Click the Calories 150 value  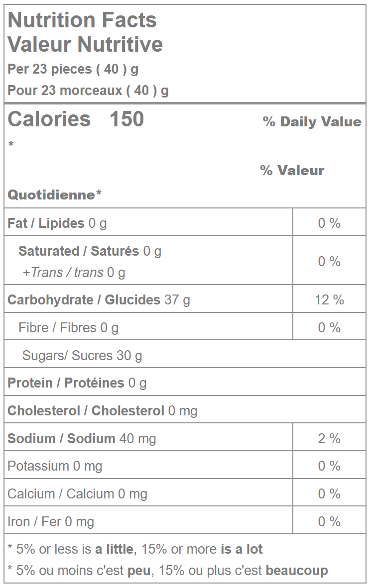(76, 119)
